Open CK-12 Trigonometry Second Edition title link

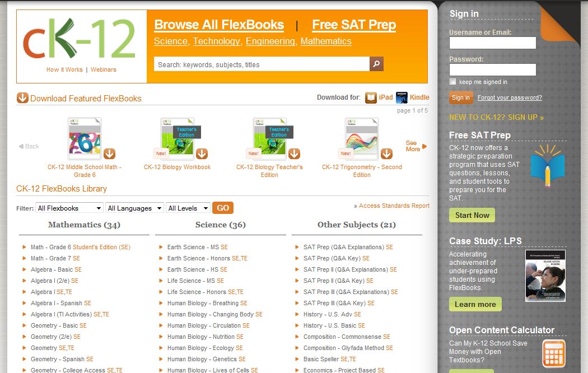(362, 171)
